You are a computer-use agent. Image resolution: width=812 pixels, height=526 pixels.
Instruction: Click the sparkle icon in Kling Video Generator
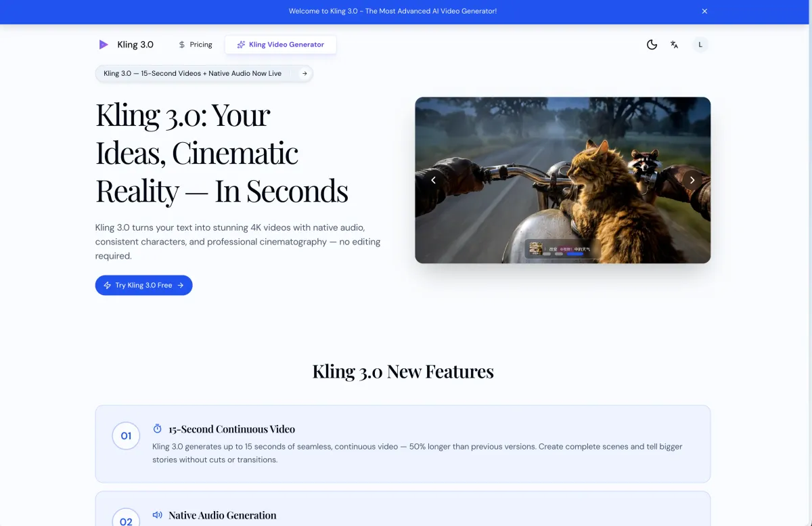click(x=241, y=45)
